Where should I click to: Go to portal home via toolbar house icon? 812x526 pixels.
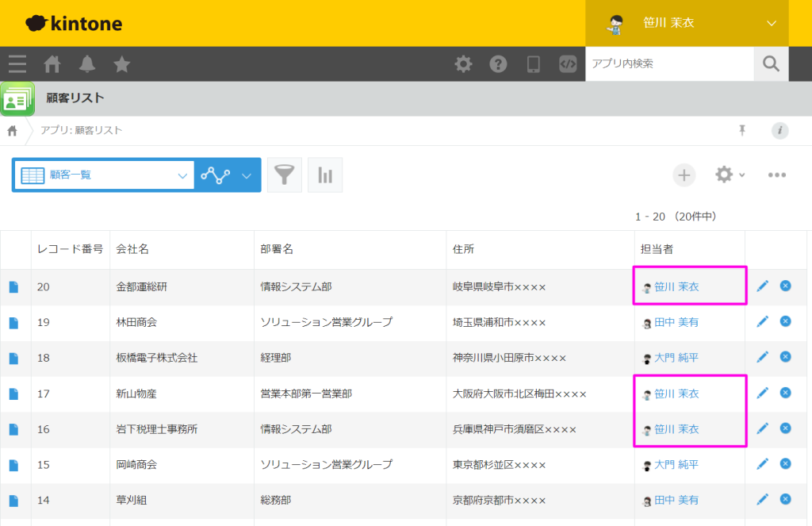pos(52,63)
